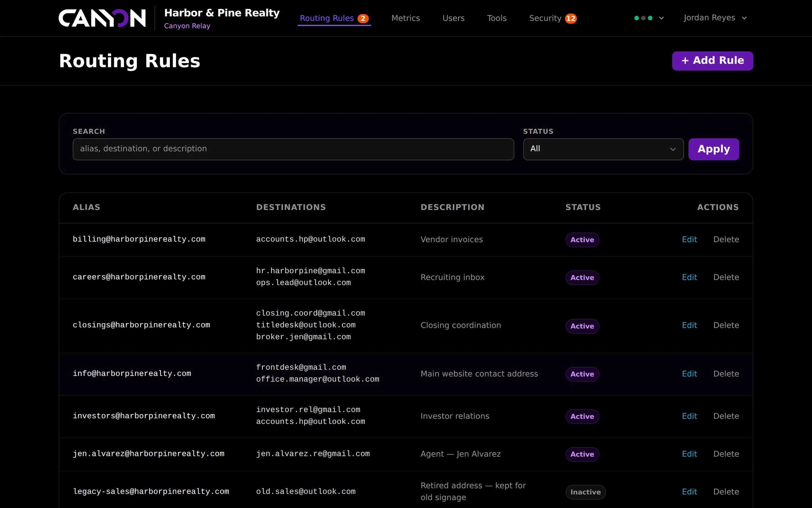The height and width of the screenshot is (508, 812).
Task: Click the Harbor & Pine Realty title
Action: click(x=222, y=13)
